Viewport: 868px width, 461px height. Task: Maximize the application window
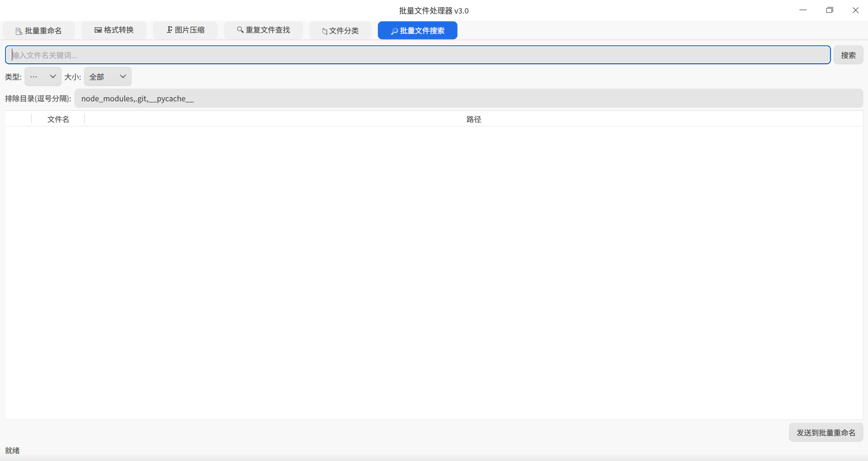[829, 10]
